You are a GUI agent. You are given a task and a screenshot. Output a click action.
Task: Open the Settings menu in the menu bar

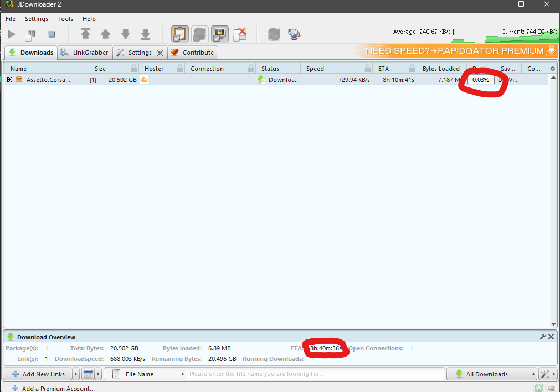click(x=37, y=19)
